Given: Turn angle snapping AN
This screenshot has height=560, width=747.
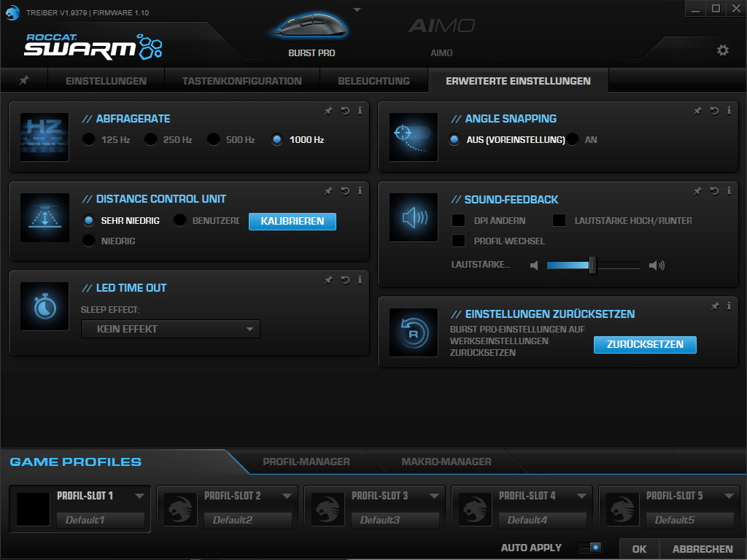Looking at the screenshot, I should [573, 139].
